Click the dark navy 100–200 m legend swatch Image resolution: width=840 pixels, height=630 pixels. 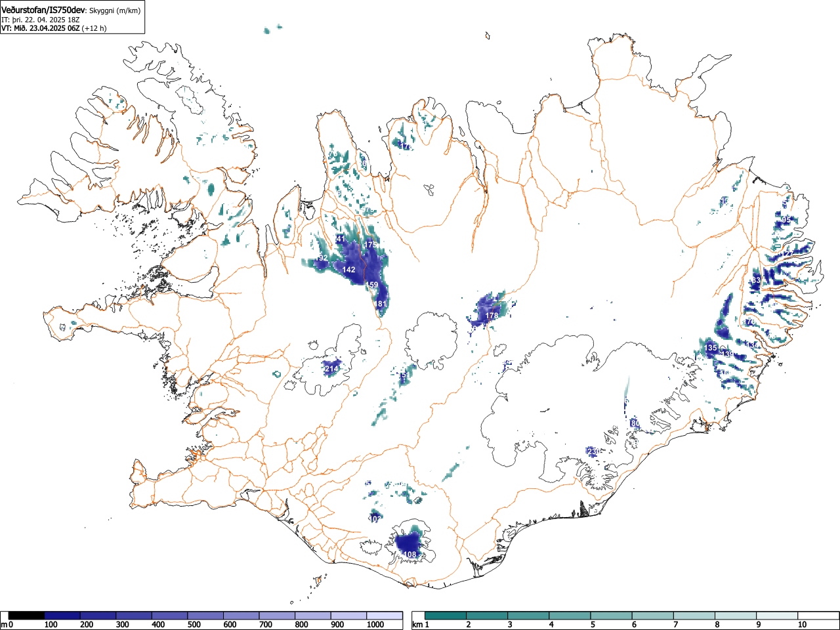[x=62, y=616]
